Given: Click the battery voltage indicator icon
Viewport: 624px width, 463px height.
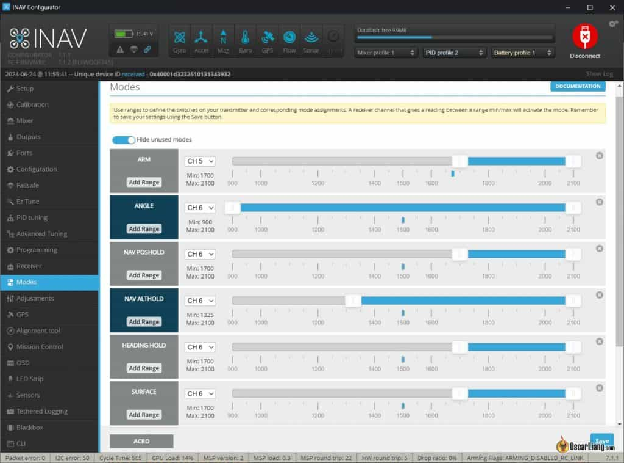Looking at the screenshot, I should tap(124, 34).
